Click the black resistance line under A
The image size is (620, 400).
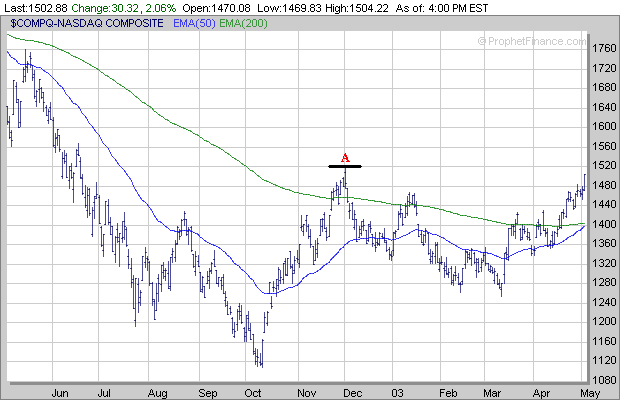click(345, 166)
